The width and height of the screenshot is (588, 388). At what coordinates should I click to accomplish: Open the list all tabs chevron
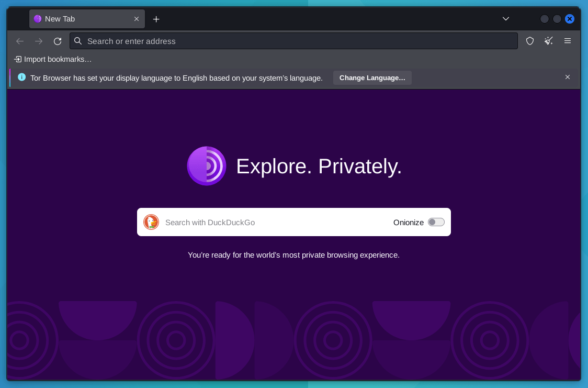click(506, 19)
